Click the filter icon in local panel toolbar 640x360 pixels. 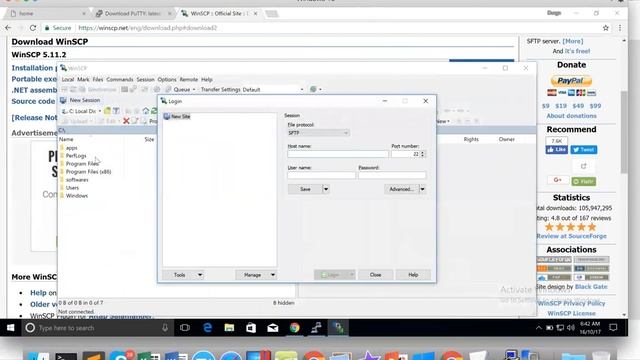[x=116, y=111]
